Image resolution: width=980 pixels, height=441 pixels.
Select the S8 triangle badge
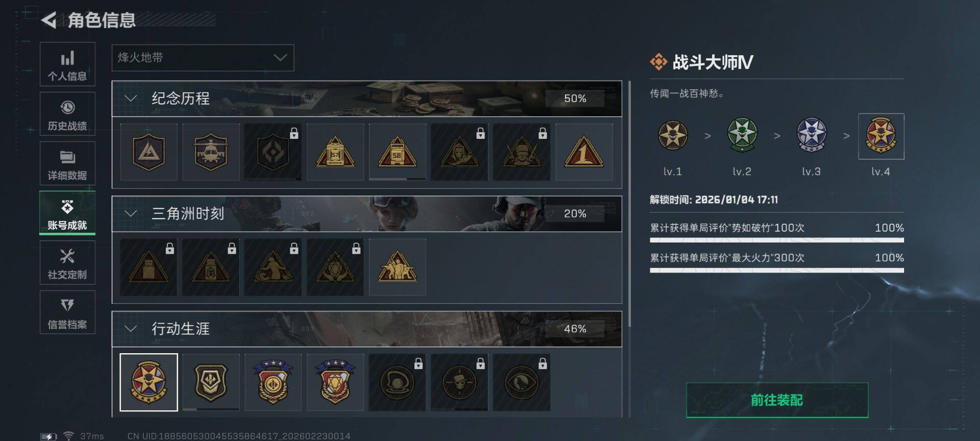397,152
